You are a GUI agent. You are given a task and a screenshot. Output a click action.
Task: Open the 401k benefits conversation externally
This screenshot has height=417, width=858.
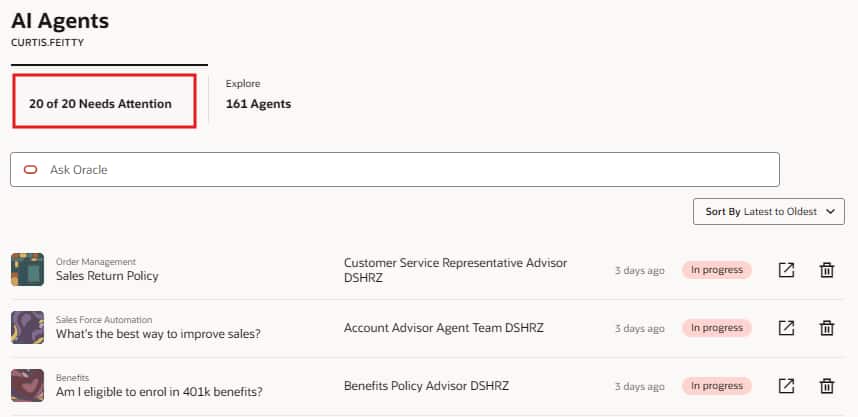[x=787, y=386]
